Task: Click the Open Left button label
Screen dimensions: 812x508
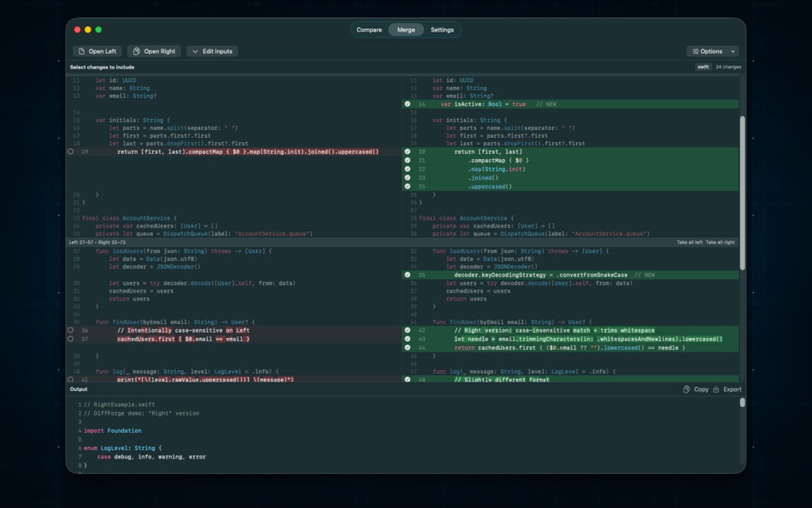Action: coord(103,51)
